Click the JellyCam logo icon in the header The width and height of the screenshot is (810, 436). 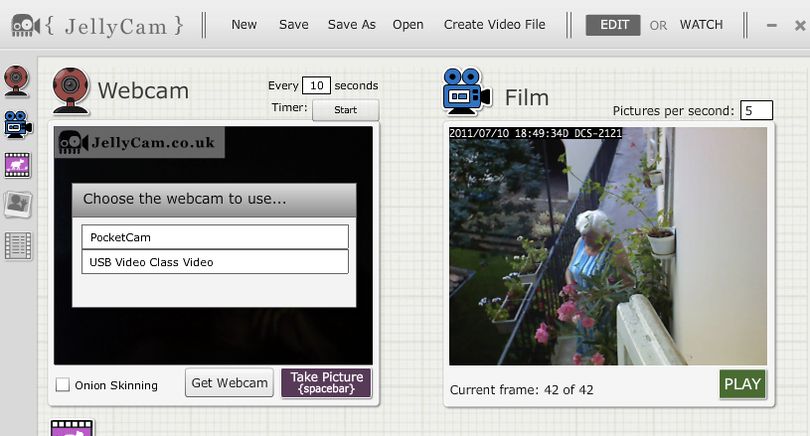[25, 25]
